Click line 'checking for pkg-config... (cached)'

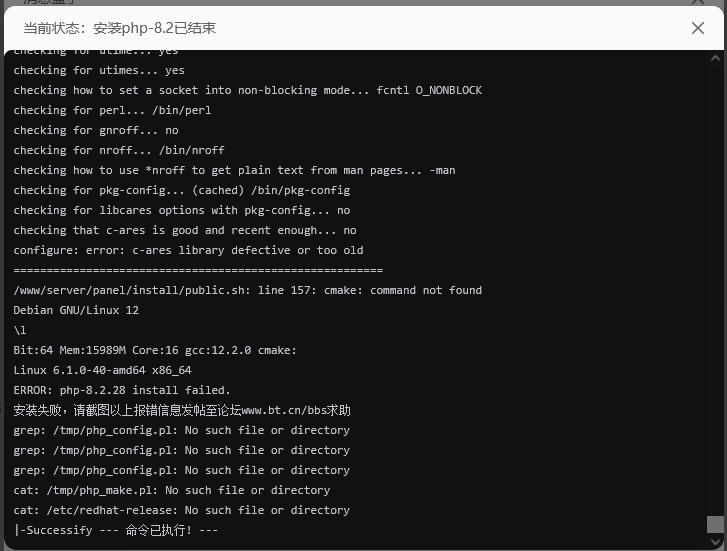point(182,190)
